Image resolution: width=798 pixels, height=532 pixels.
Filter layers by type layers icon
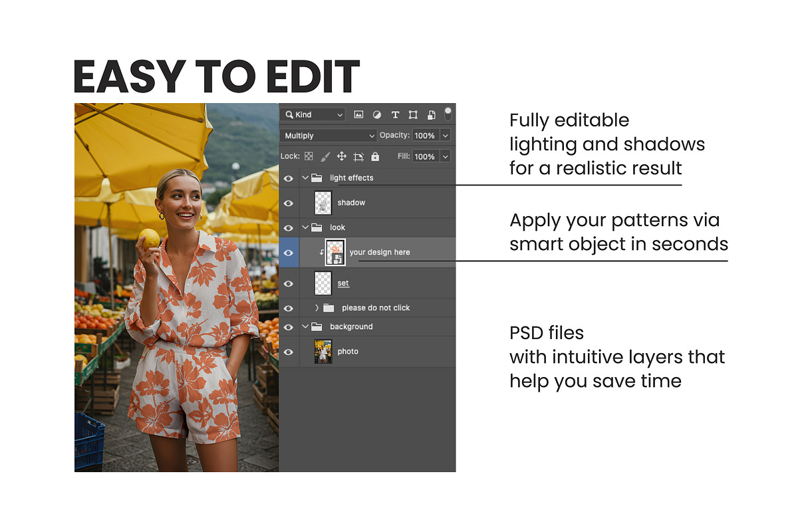(395, 114)
